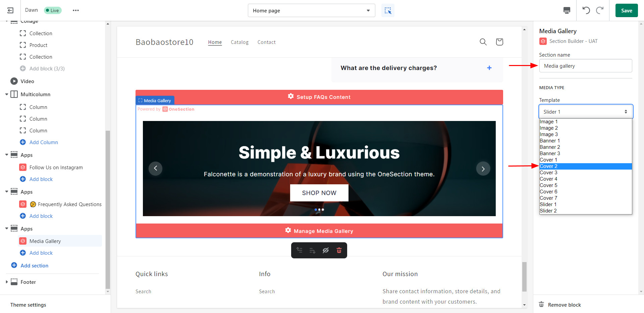
Task: Click Search link under Info
Action: [x=267, y=292]
